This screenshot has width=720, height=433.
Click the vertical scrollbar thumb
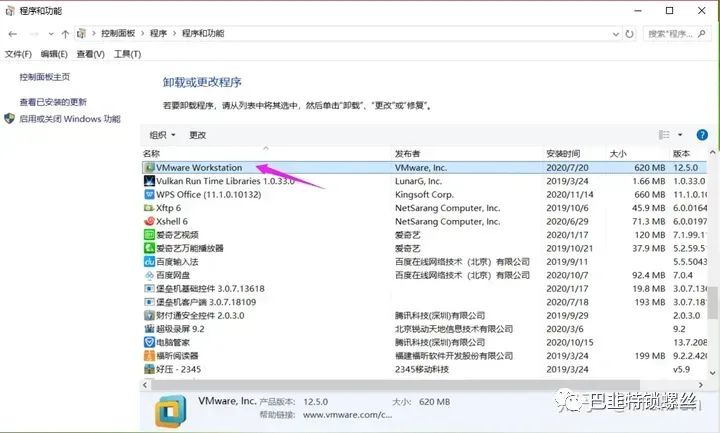[x=713, y=303]
